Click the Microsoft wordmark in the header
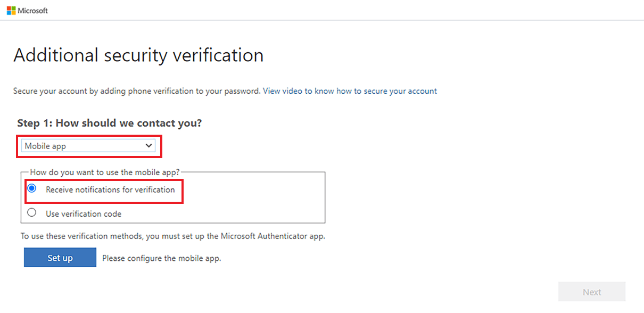Screen dimensions: 644x313 (33, 11)
